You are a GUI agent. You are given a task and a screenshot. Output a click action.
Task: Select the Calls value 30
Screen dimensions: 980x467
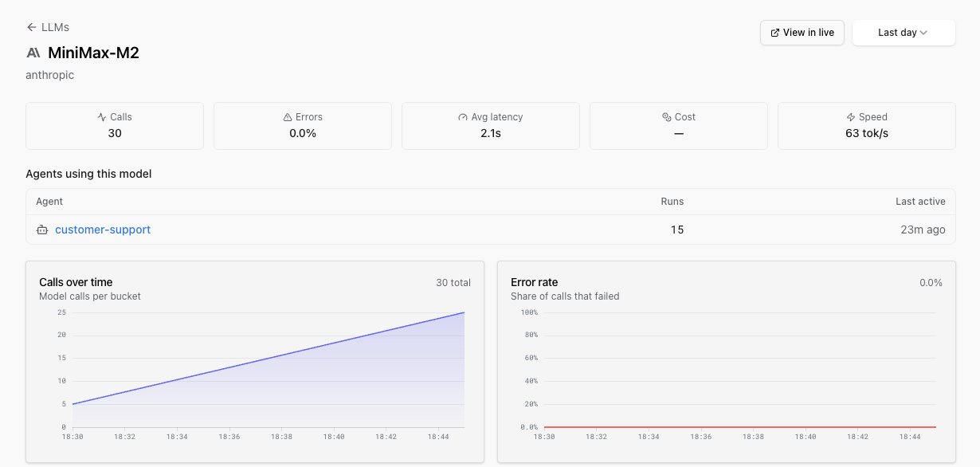(115, 133)
